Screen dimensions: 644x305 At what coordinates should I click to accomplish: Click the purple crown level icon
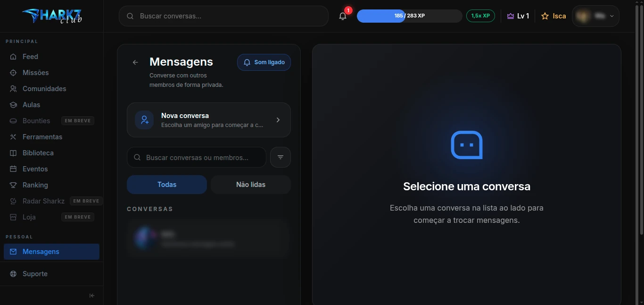coord(511,16)
